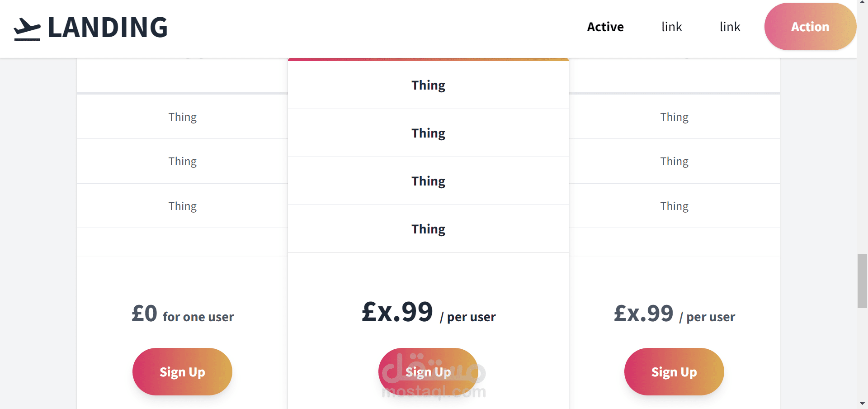The image size is (868, 409).
Task: Click the LANDING brand title
Action: coord(108,28)
